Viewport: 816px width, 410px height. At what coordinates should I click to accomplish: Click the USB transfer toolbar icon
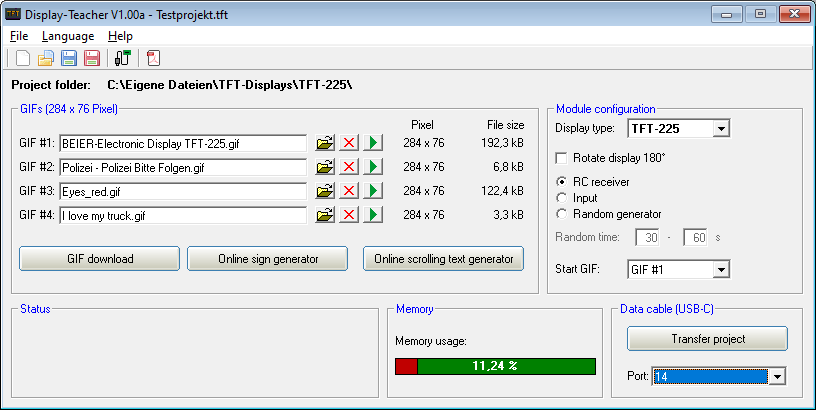pos(123,58)
